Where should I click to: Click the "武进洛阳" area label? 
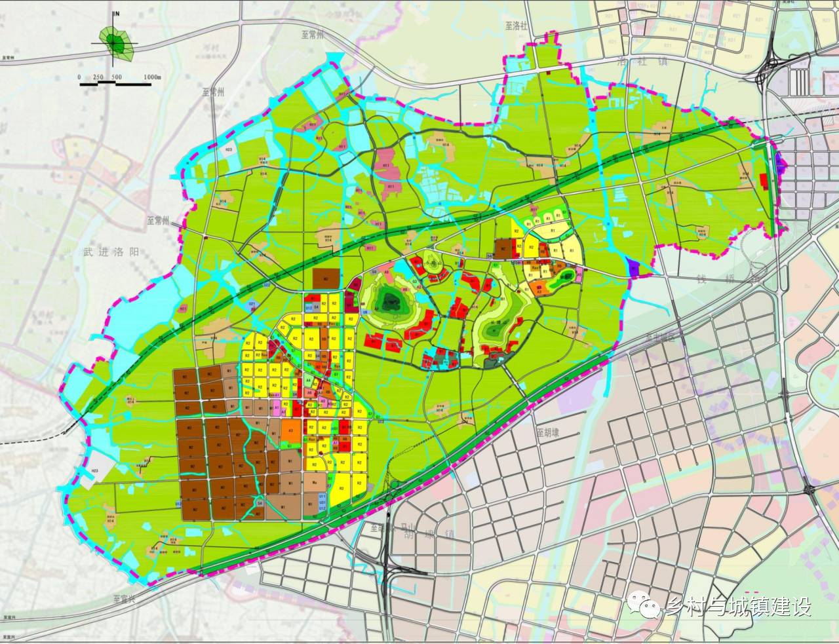(x=111, y=252)
